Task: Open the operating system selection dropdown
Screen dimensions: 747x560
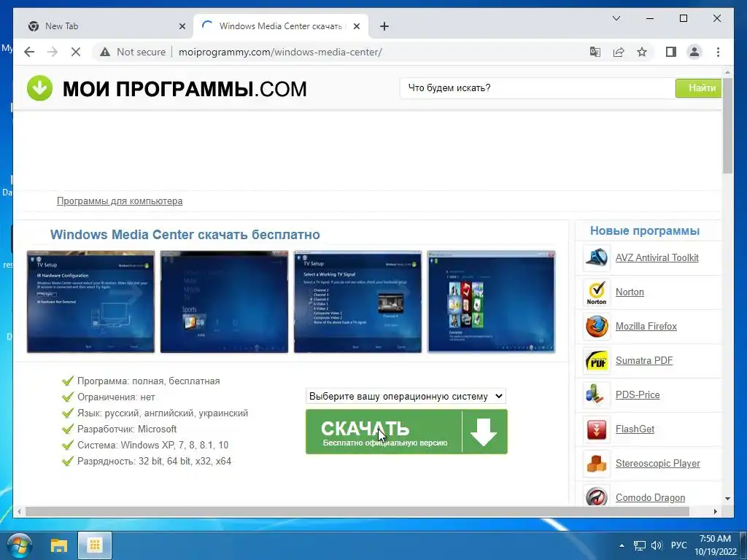Action: 406,396
